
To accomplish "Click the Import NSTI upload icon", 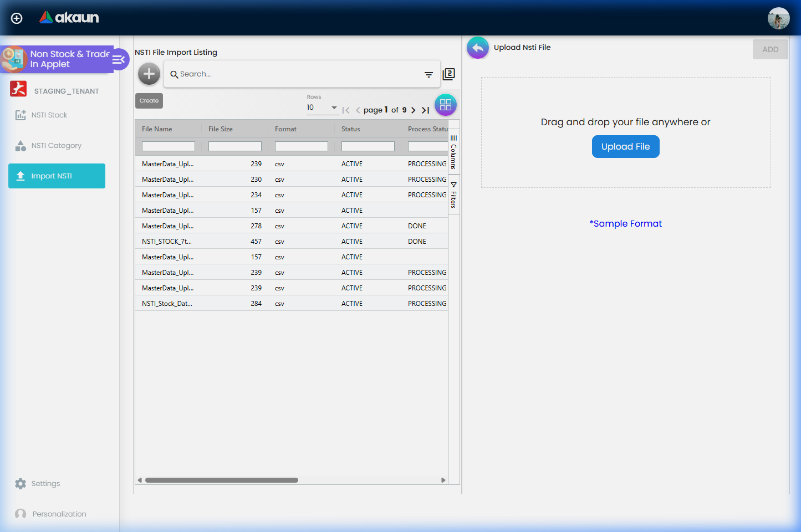I will [21, 176].
